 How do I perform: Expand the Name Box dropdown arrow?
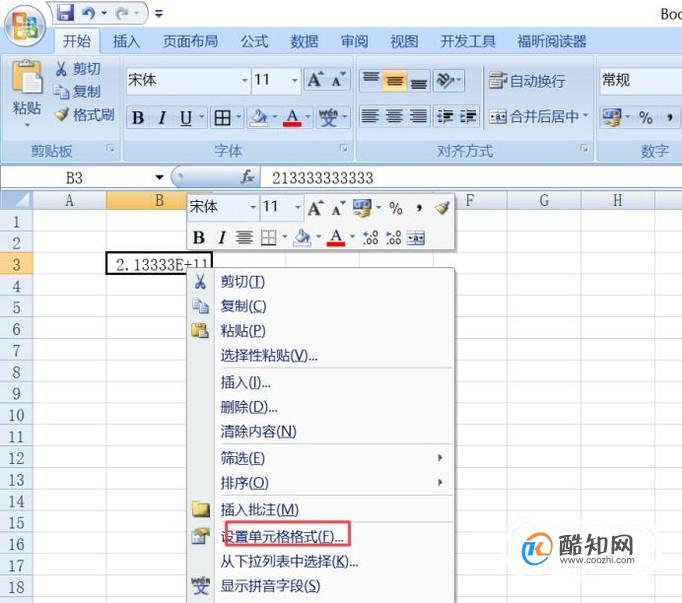159,178
